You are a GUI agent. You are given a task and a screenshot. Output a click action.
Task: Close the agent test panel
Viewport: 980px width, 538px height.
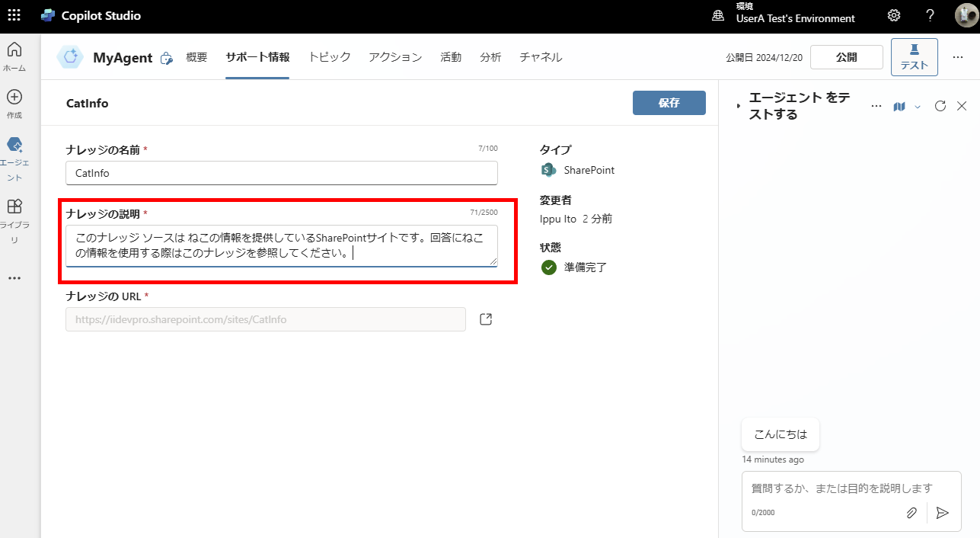(962, 106)
